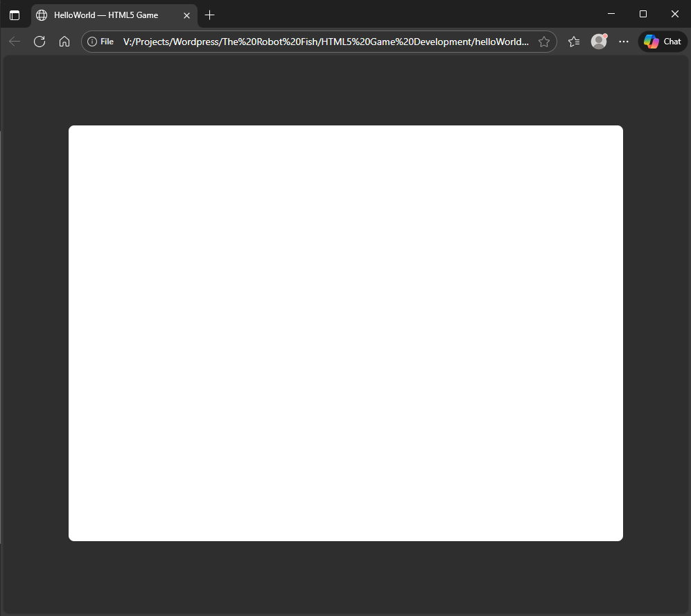The height and width of the screenshot is (616, 691).
Task: Close the browser window
Action: pos(674,14)
